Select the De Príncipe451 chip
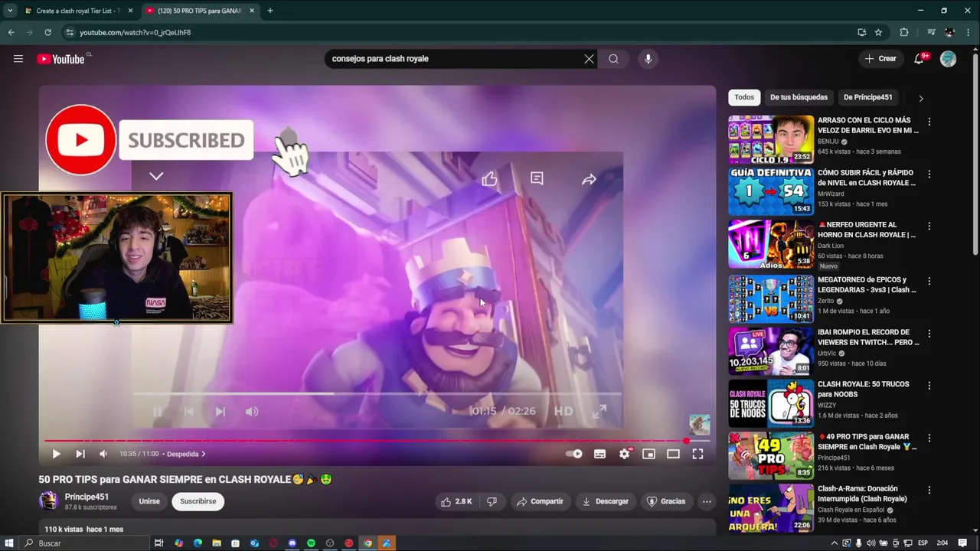The image size is (980, 551). click(867, 97)
